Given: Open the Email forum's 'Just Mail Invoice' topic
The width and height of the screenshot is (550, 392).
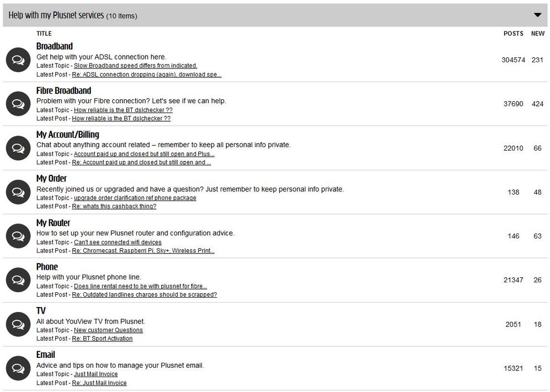Looking at the screenshot, I should click(96, 374).
